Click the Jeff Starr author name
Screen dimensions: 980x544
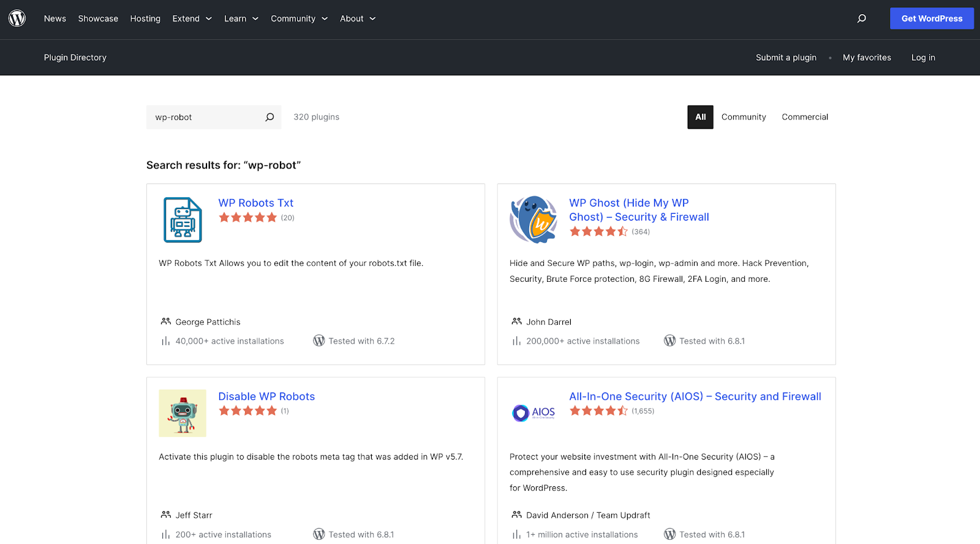coord(194,516)
